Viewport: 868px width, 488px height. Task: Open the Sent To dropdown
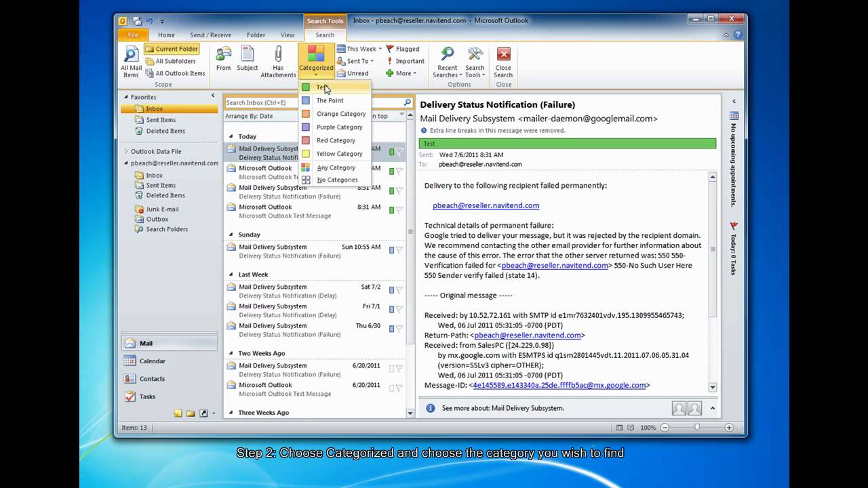[x=355, y=61]
